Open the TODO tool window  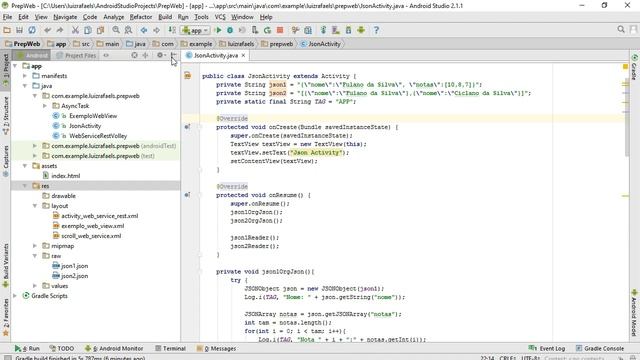(x=62, y=348)
